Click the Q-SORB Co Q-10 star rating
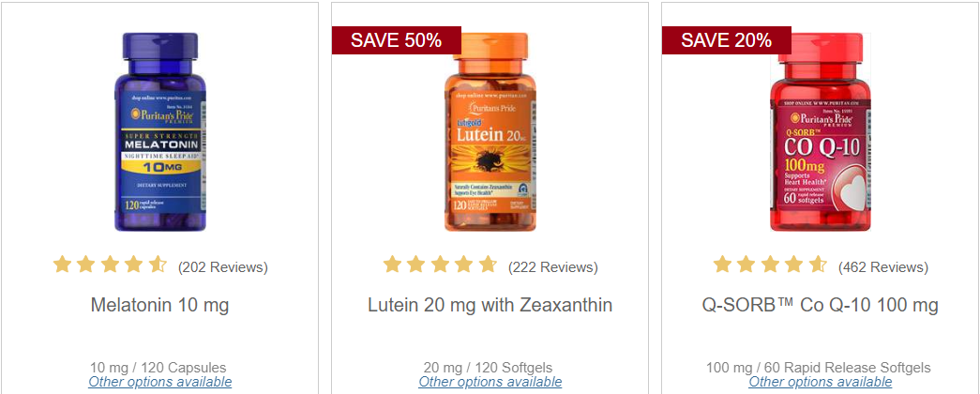Screen dimensions: 980x394 (770, 265)
